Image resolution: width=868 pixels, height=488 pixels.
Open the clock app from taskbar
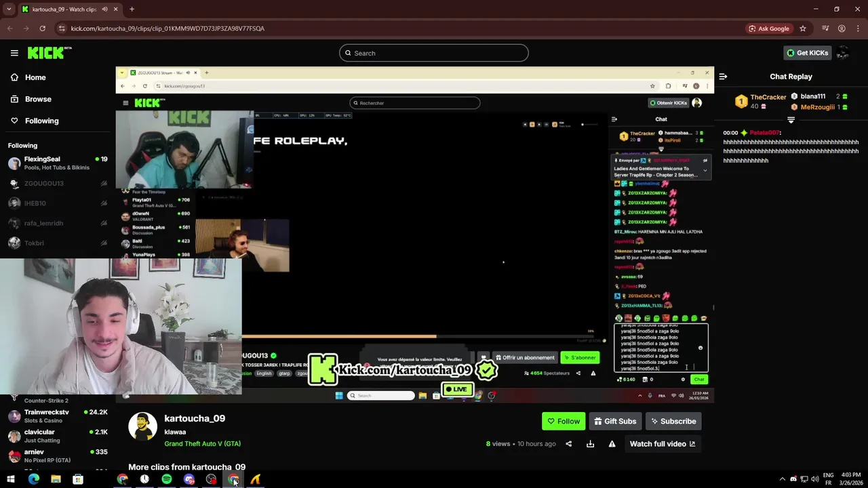pyautogui.click(x=144, y=479)
